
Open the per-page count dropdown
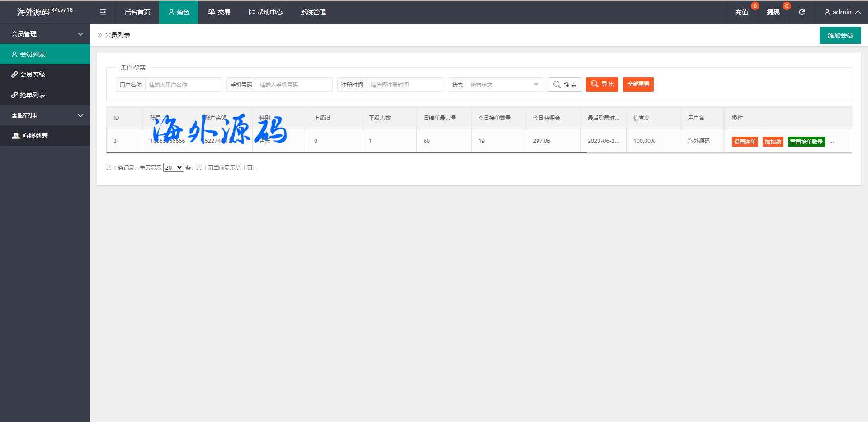[173, 168]
